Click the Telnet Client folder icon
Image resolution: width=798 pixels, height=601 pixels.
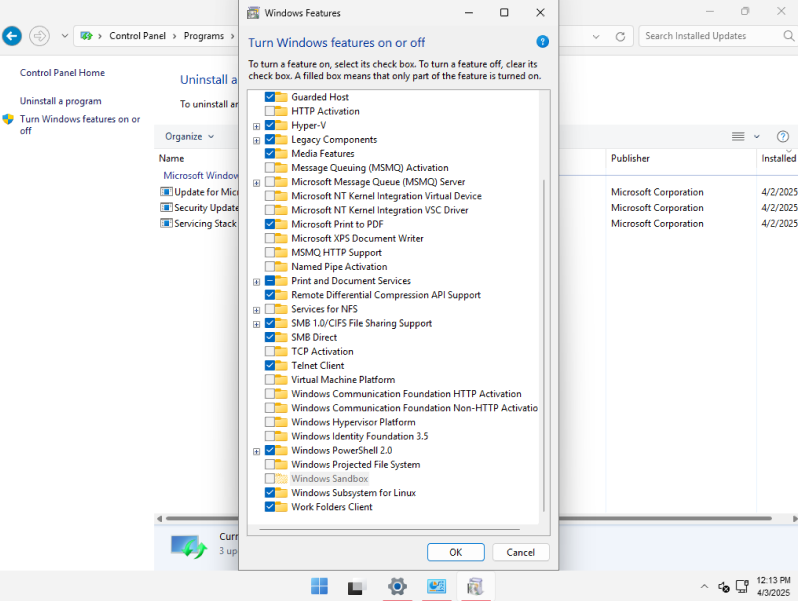pos(281,365)
